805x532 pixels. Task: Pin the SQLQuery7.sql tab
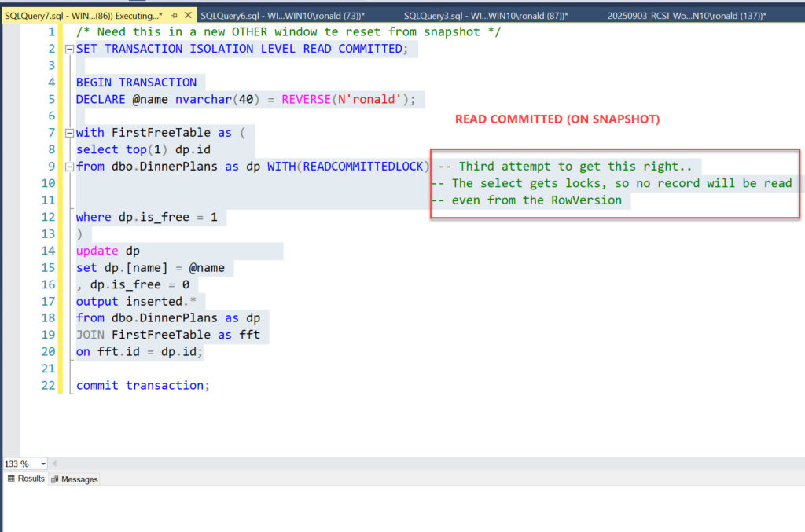[x=175, y=16]
